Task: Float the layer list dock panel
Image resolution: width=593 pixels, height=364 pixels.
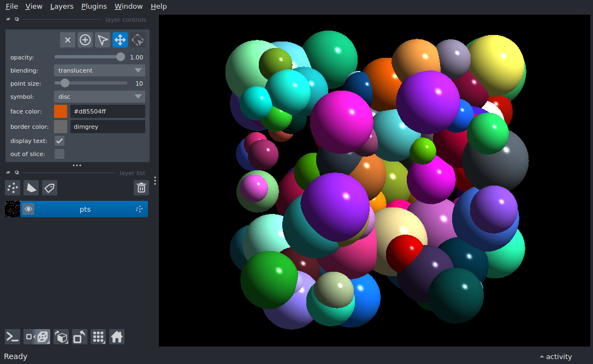Action: click(x=16, y=173)
